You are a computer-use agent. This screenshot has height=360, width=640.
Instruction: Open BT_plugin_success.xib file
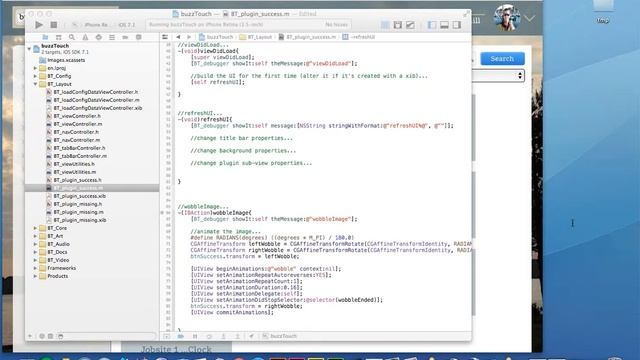coord(76,196)
